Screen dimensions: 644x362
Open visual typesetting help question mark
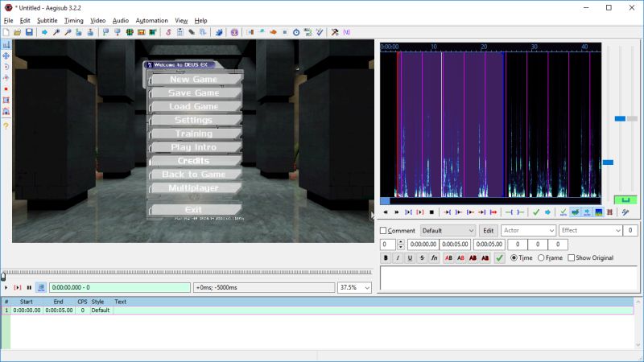coord(6,126)
